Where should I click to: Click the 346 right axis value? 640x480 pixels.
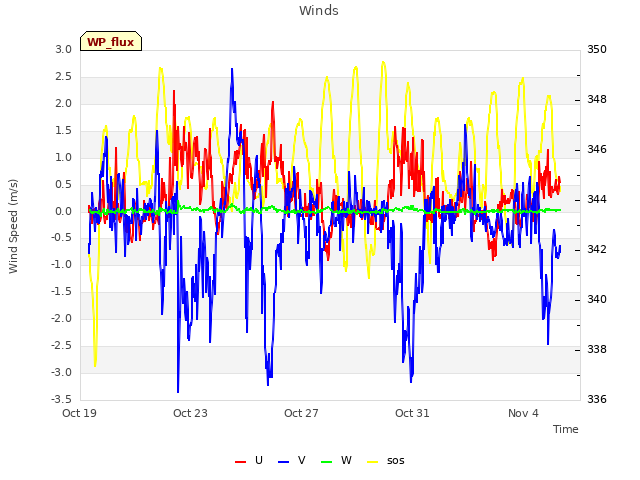(x=597, y=149)
